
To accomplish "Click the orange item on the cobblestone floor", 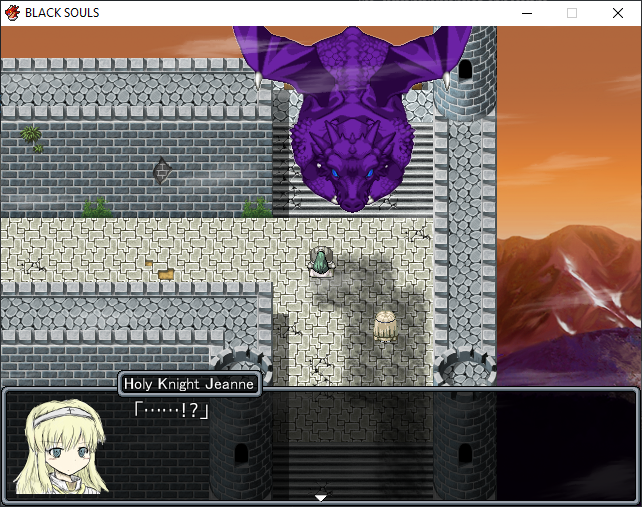I will coord(166,274).
